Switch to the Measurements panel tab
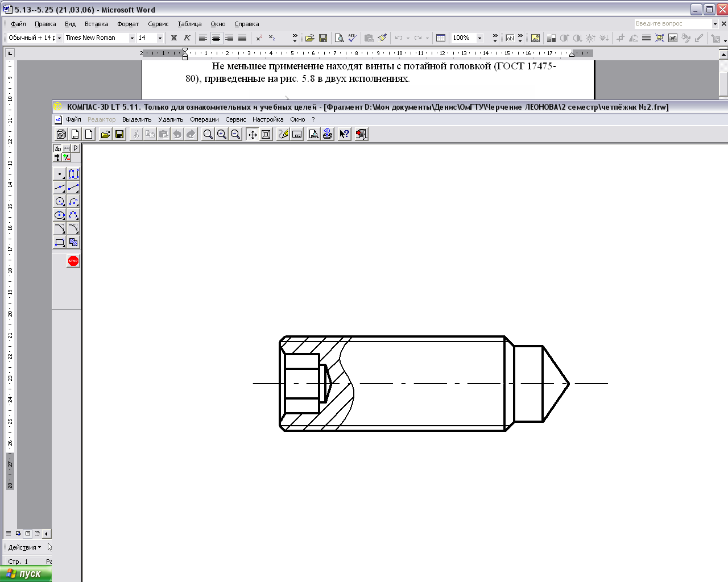This screenshot has width=728, height=582. click(57, 157)
